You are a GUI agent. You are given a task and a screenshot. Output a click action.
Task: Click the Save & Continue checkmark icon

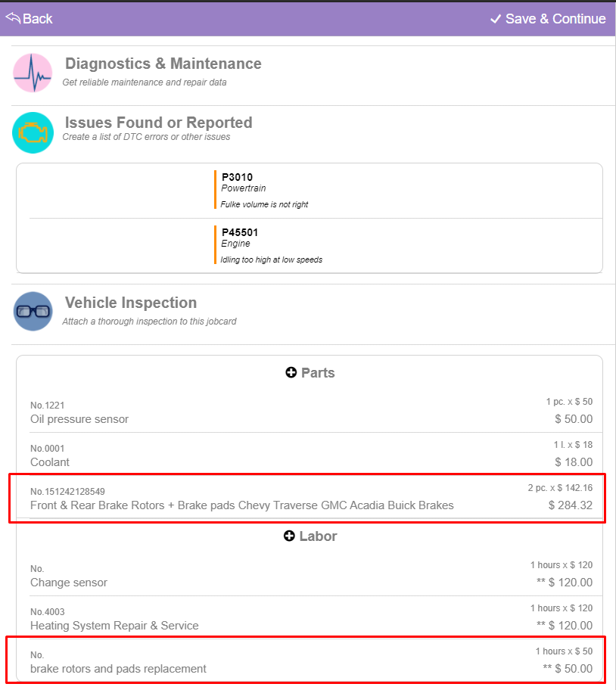496,19
